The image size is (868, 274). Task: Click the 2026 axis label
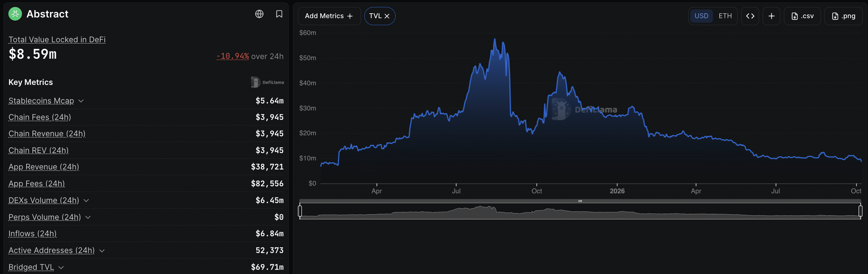[617, 191]
